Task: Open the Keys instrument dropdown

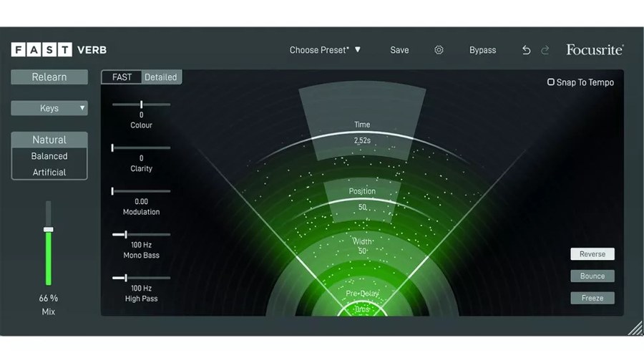Action: pyautogui.click(x=49, y=108)
